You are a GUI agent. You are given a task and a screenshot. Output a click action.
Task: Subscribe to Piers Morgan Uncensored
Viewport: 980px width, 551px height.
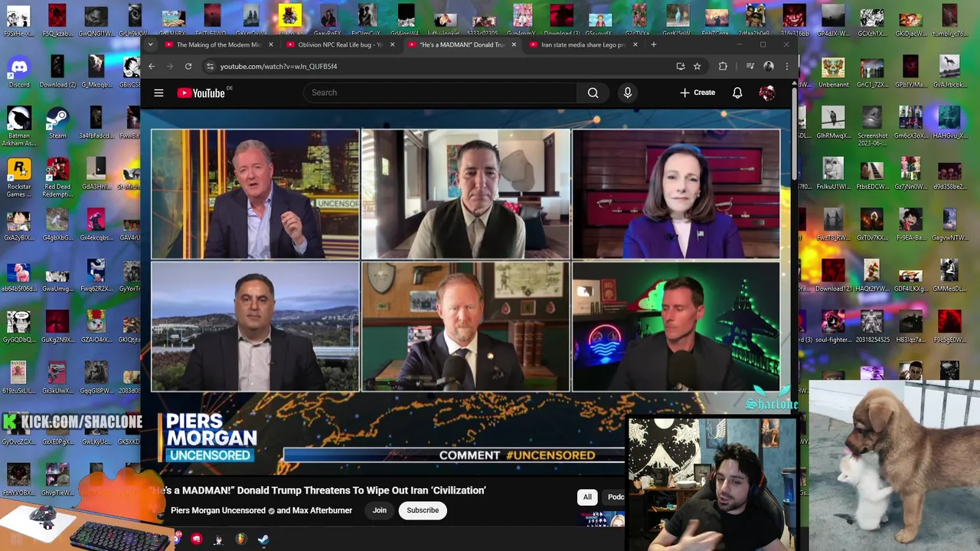point(423,510)
